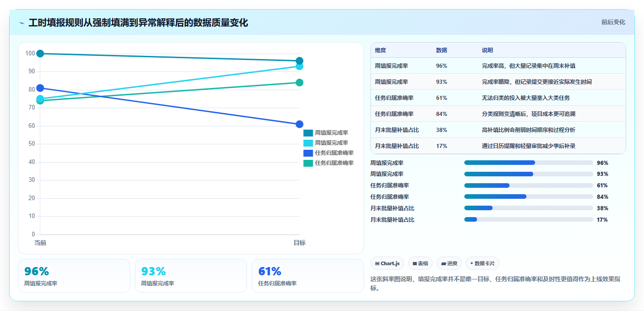Click the lightning icon before the title
The image size is (644, 311).
coord(21,23)
